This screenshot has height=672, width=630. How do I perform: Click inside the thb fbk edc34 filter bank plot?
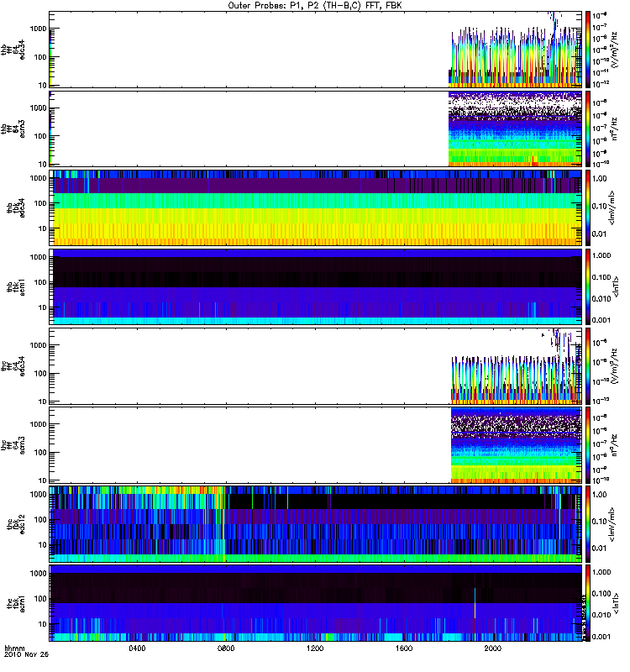click(x=316, y=207)
